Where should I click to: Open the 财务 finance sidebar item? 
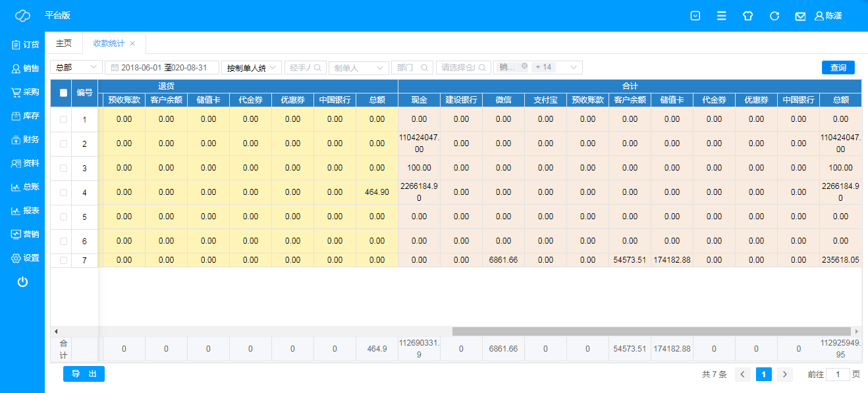[x=25, y=140]
